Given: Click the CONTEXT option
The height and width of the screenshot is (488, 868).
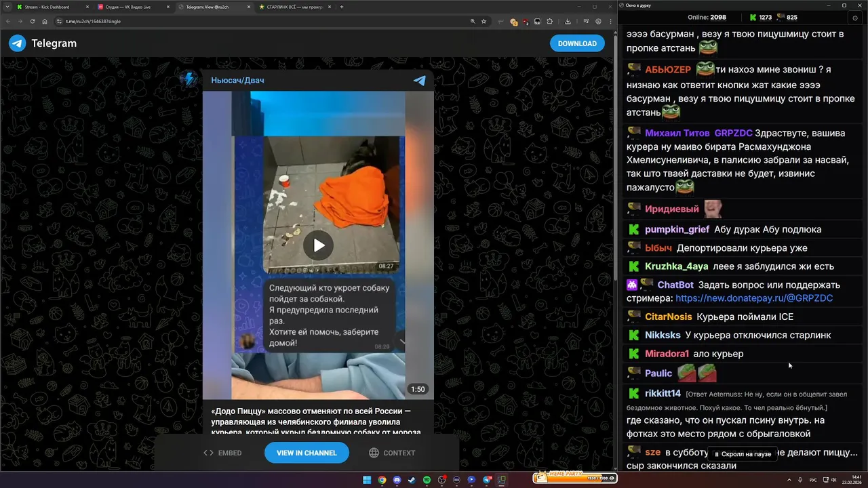Looking at the screenshot, I should (392, 453).
